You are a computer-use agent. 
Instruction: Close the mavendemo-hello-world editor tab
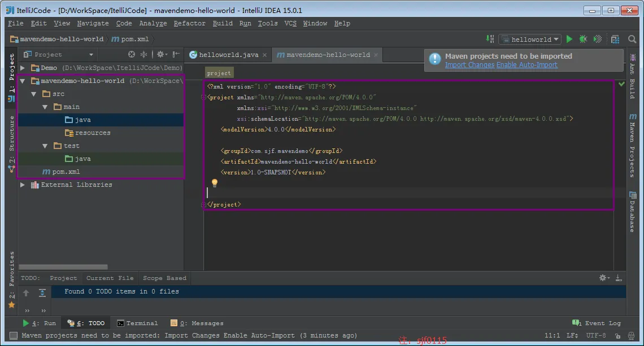376,55
